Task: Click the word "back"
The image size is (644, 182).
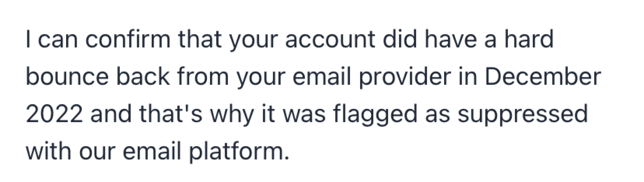Action: pos(143,77)
